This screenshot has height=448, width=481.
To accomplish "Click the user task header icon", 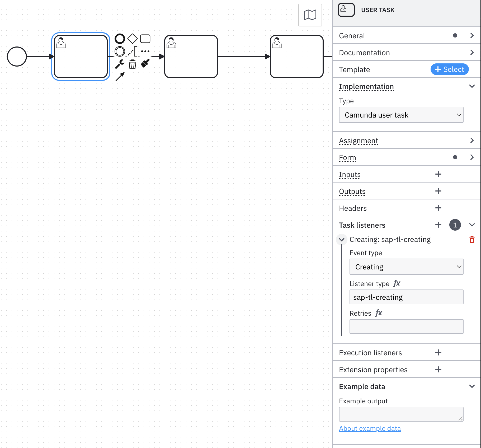I will click(x=346, y=10).
